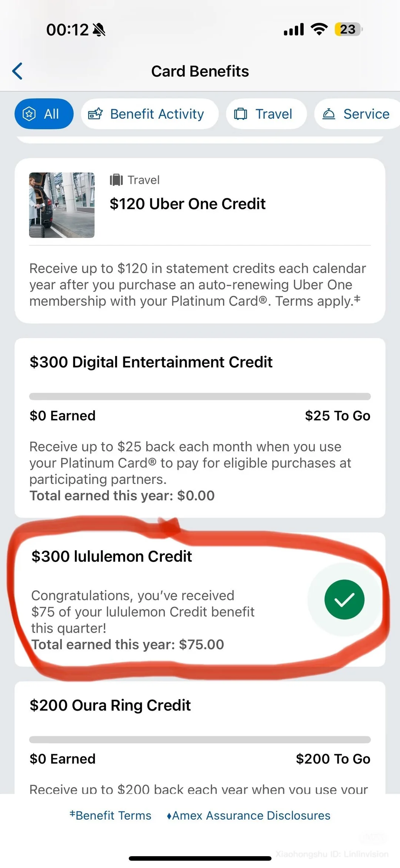Switch to the Benefit Activity tab
The width and height of the screenshot is (400, 868).
pyautogui.click(x=150, y=114)
